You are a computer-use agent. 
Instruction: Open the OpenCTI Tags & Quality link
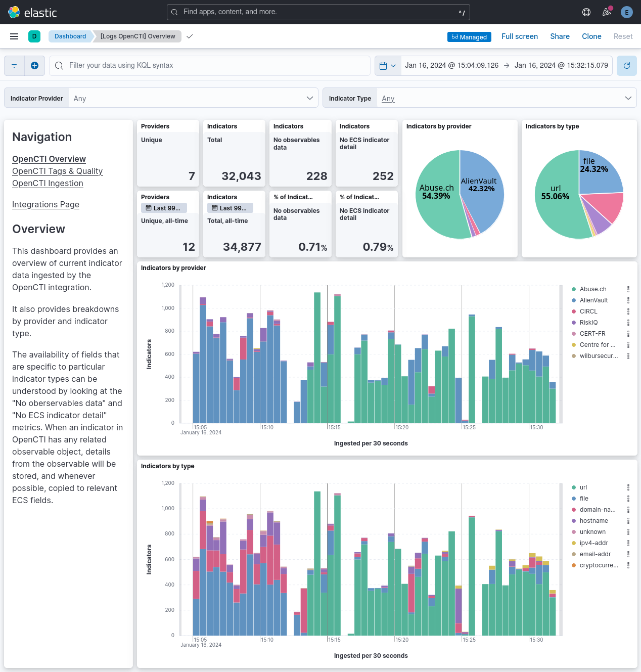click(57, 171)
